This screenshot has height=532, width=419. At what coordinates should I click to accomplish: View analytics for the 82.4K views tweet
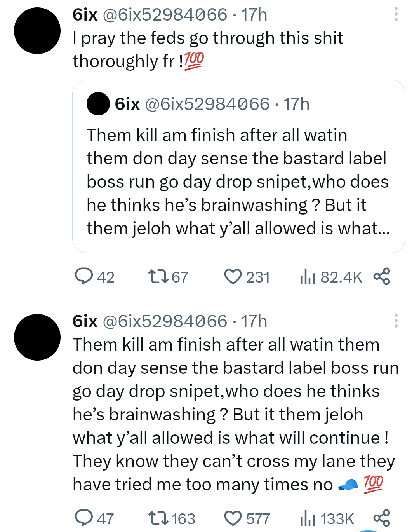pyautogui.click(x=307, y=277)
